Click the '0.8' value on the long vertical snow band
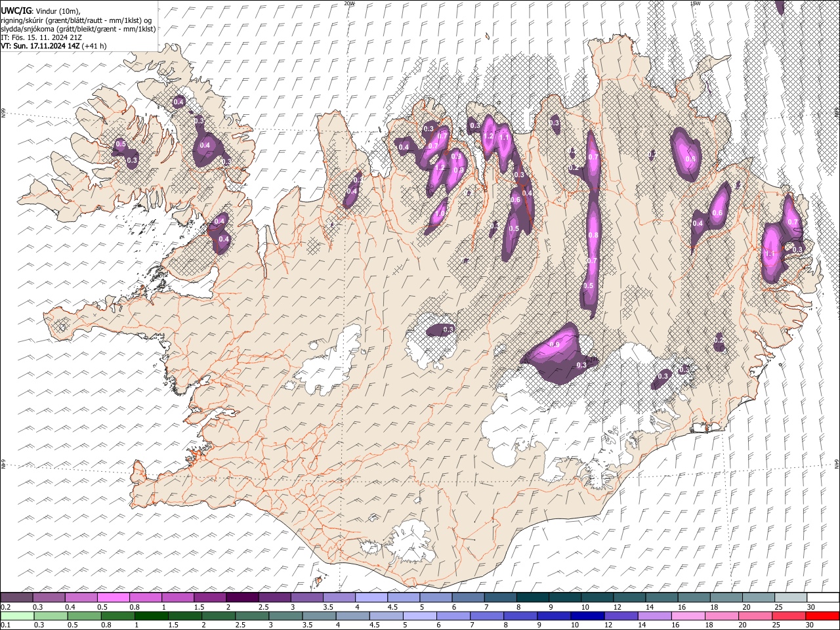This screenshot has height=630, width=840. [x=593, y=235]
